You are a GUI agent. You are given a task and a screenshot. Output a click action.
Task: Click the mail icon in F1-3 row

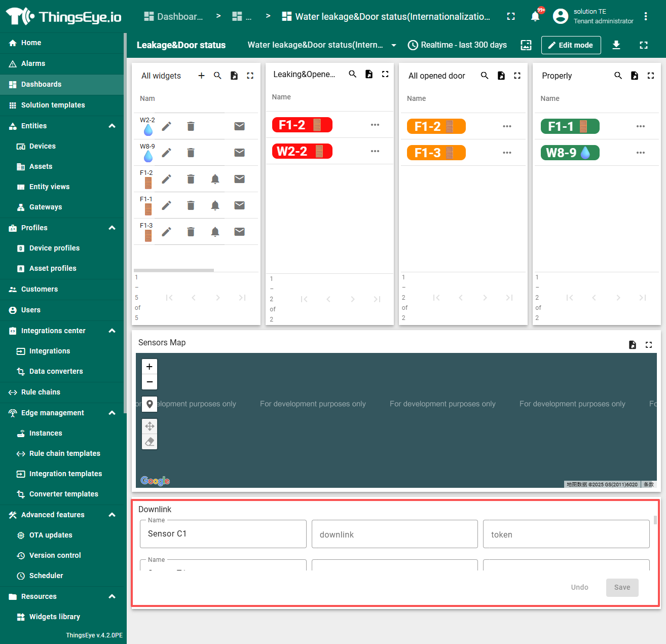pos(239,232)
